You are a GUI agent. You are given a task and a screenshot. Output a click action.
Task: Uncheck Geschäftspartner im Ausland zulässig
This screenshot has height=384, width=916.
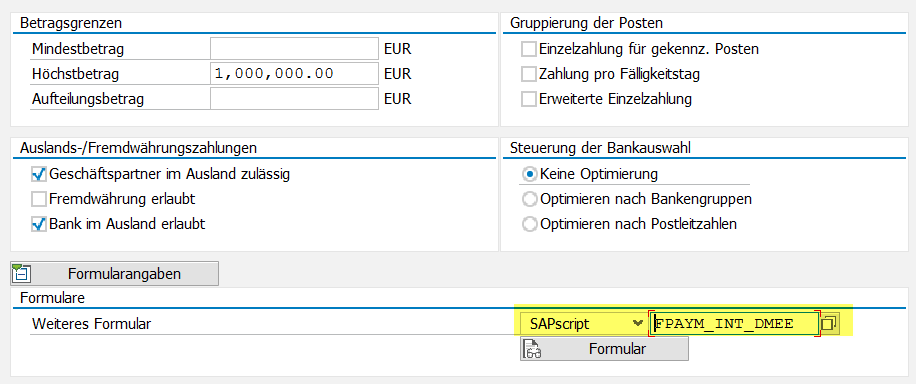[x=39, y=174]
